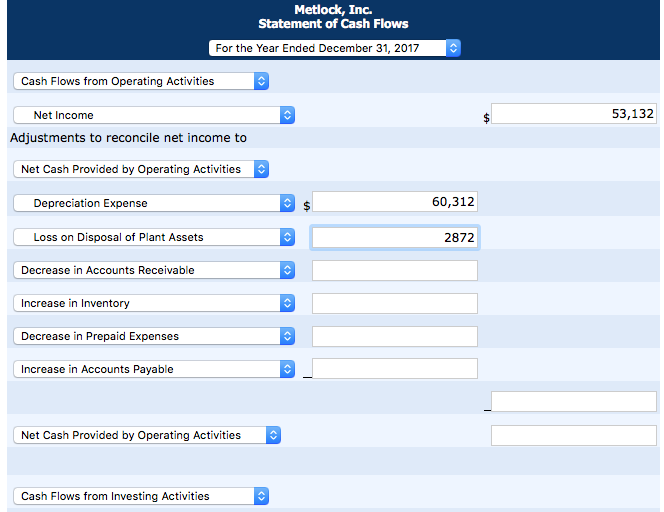The height and width of the screenshot is (512, 664).
Task: Open the Net Cash Provided dropdown under Adjustments
Action: click(x=141, y=169)
